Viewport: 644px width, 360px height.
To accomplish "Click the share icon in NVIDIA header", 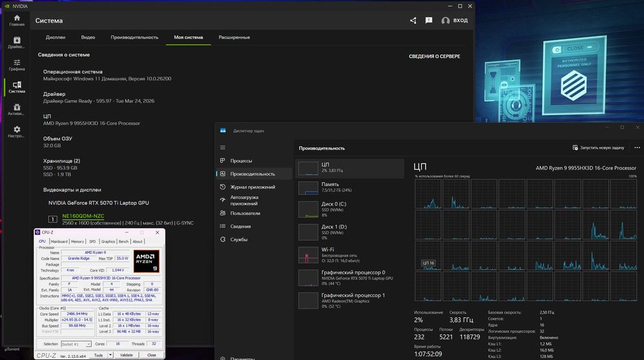I will (x=413, y=21).
